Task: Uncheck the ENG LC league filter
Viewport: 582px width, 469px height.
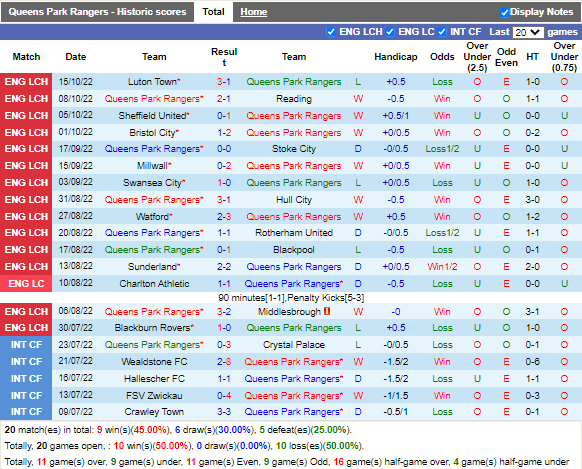Action: 390,32
